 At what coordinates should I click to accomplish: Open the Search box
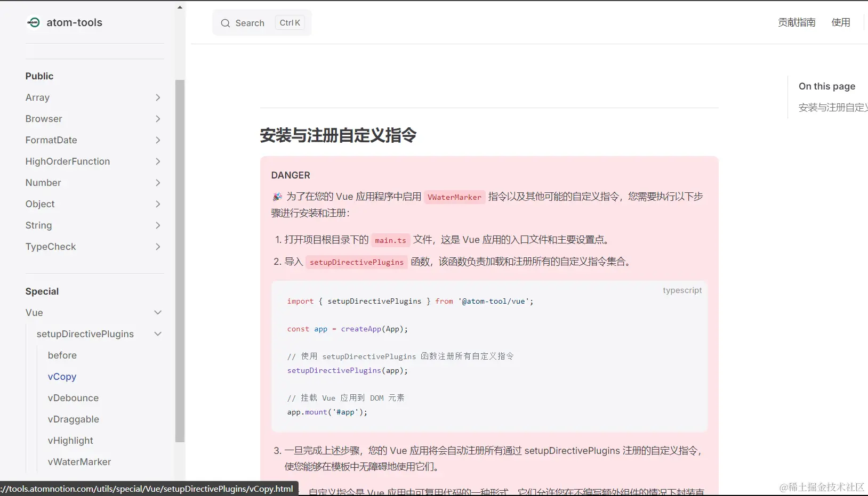coord(262,23)
